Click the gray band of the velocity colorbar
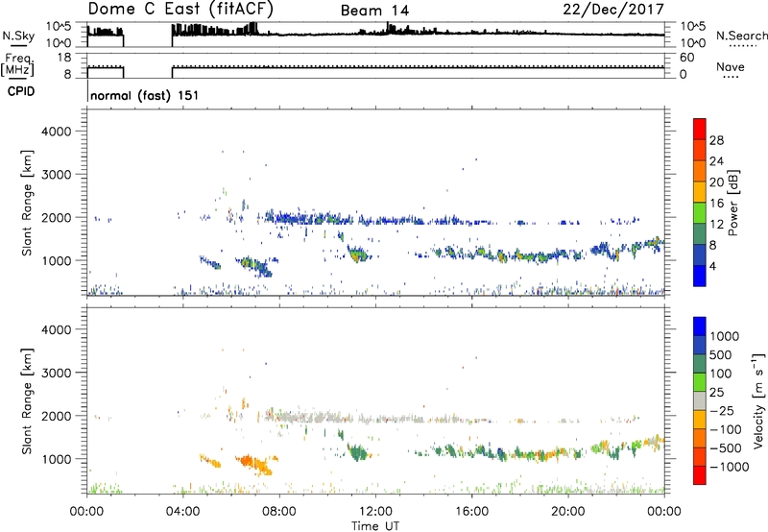 (700, 401)
